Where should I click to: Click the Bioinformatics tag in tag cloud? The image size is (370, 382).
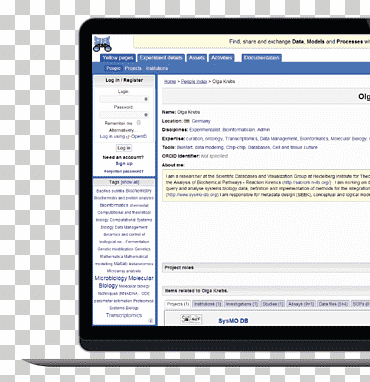pos(114,205)
